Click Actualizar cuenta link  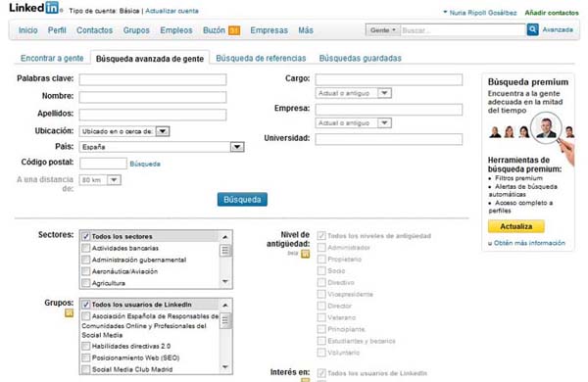coord(171,11)
